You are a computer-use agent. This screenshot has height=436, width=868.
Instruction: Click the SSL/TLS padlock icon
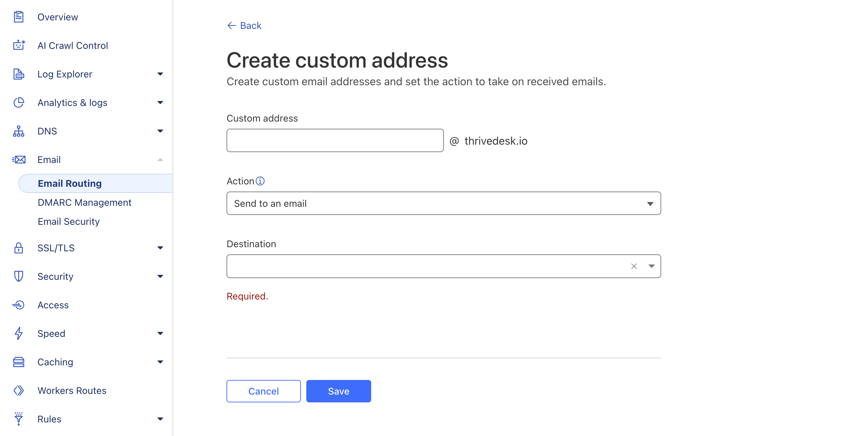(19, 248)
